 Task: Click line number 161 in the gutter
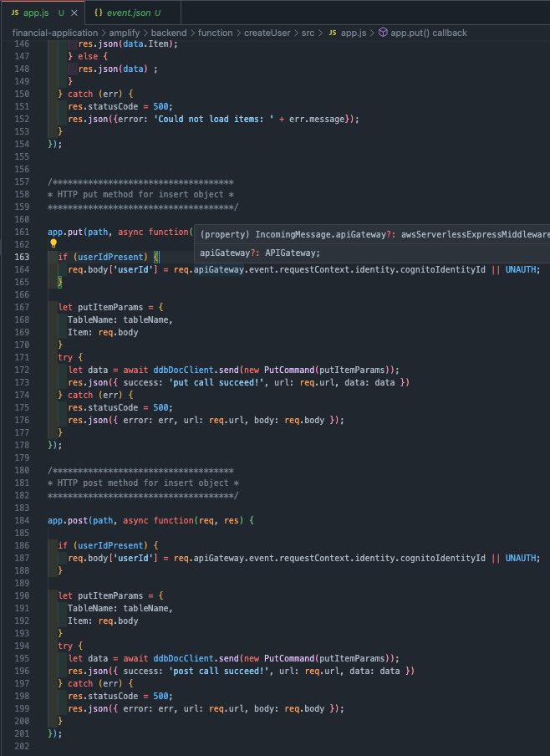click(22, 232)
